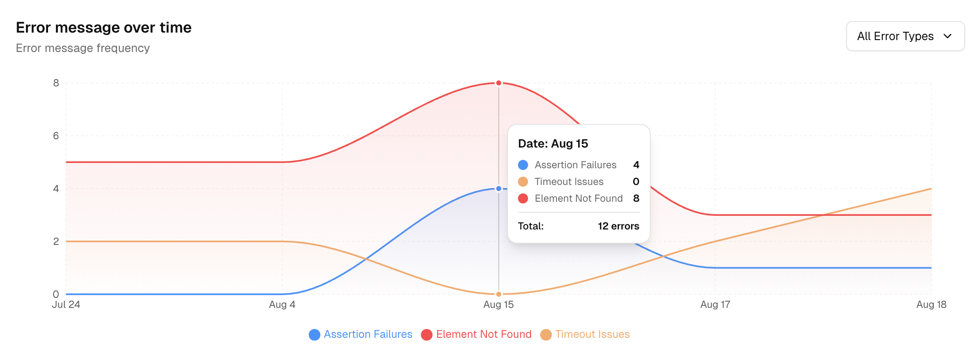Select the red data point at Aug 15 peak
980x355 pixels.
[498, 82]
